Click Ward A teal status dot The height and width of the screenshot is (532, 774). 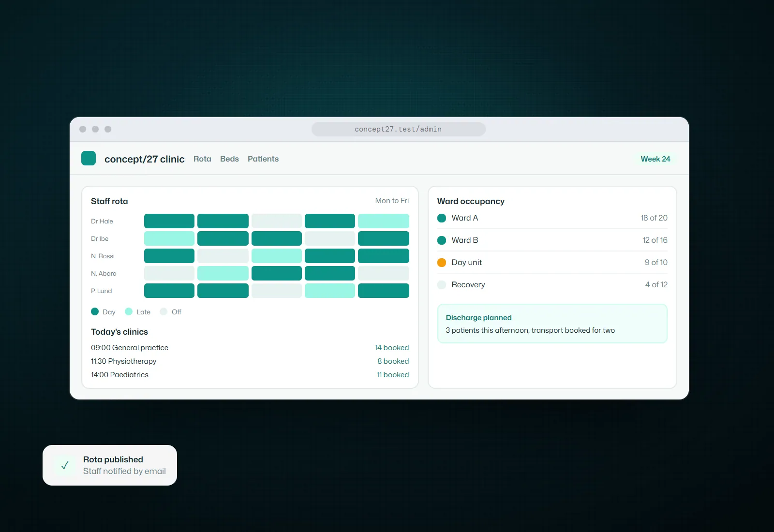442,218
